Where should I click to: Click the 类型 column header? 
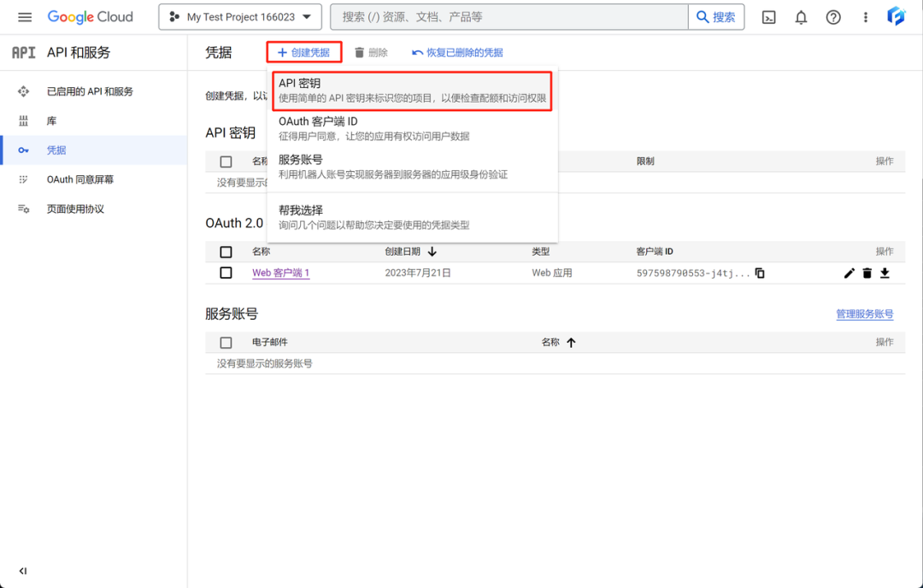[x=541, y=251]
